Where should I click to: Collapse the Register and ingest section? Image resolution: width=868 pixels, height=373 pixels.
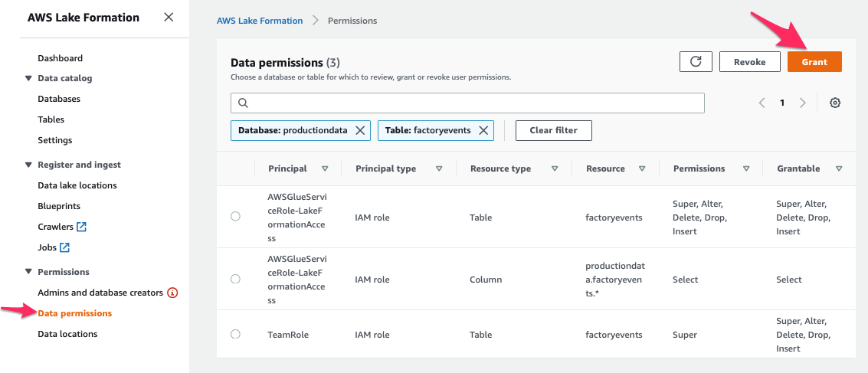click(x=28, y=165)
